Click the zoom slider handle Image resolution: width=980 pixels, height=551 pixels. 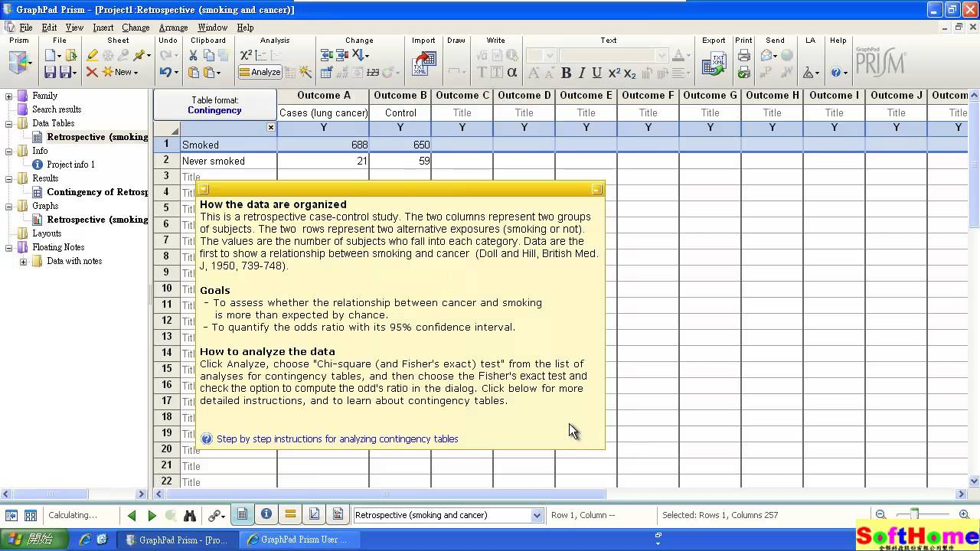tap(914, 514)
